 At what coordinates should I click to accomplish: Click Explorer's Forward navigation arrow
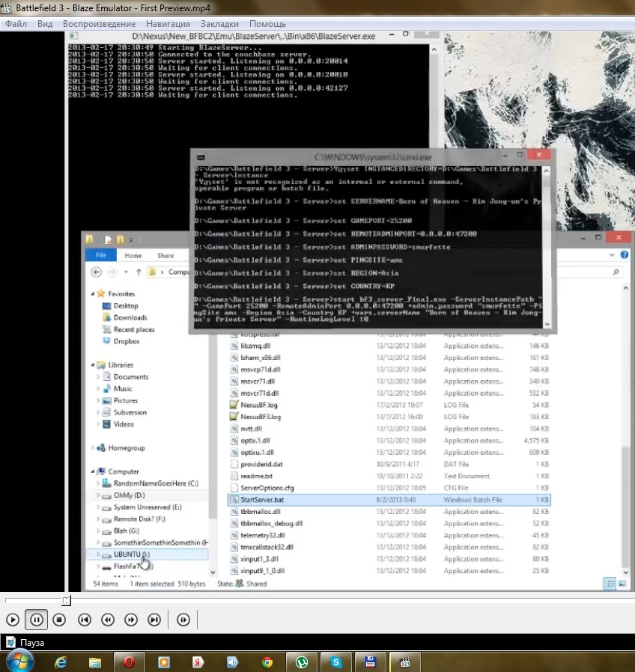pos(112,272)
